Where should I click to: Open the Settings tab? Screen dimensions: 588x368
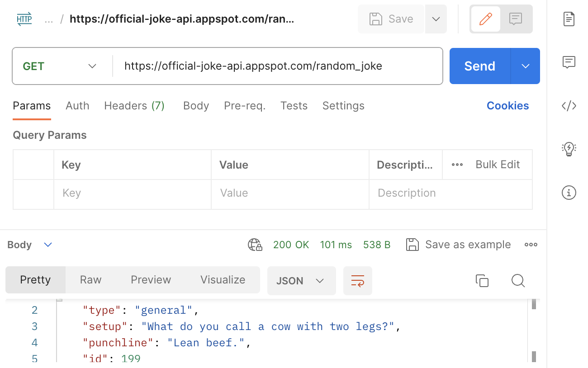(343, 106)
